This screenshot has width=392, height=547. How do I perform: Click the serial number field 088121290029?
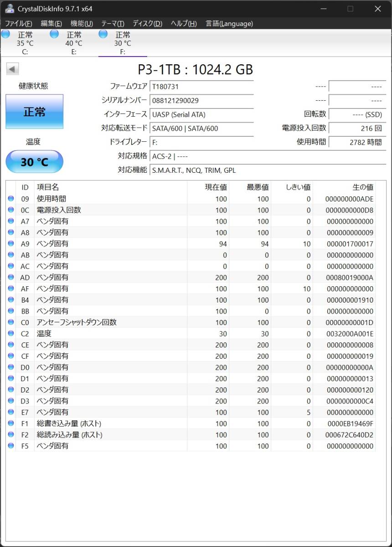(201, 100)
